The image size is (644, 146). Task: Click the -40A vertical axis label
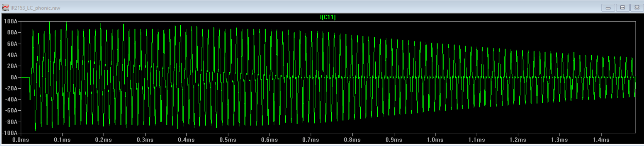click(11, 99)
